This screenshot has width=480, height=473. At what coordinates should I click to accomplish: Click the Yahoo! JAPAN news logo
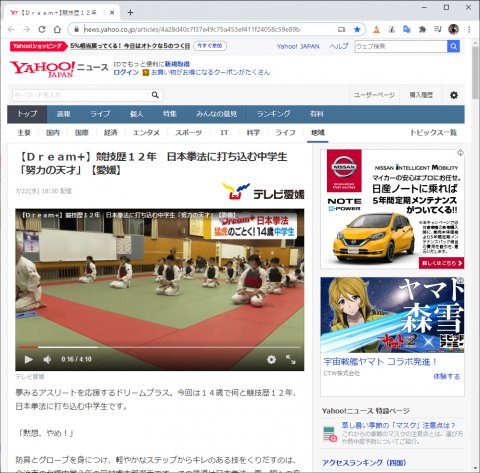[x=59, y=69]
